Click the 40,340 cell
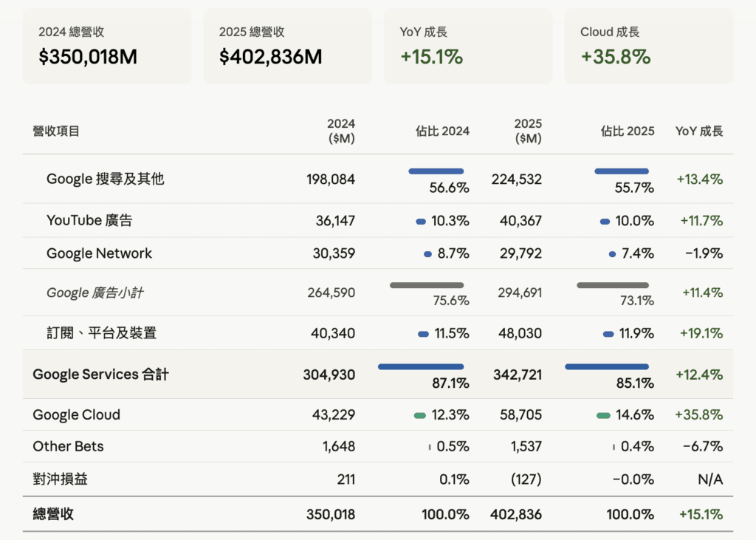The image size is (756, 540). (x=333, y=333)
